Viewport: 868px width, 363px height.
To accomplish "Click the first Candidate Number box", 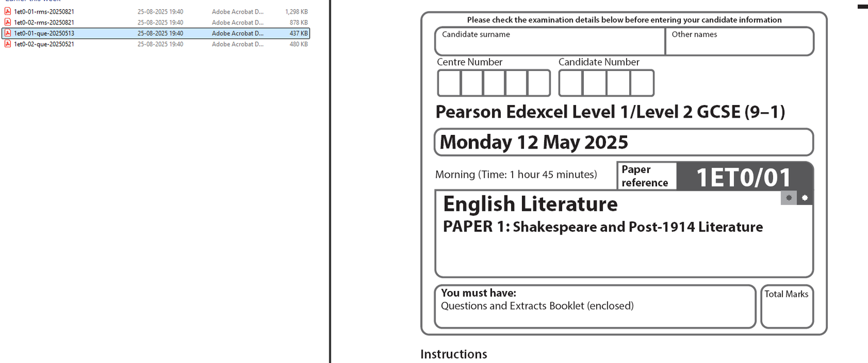I will (571, 83).
